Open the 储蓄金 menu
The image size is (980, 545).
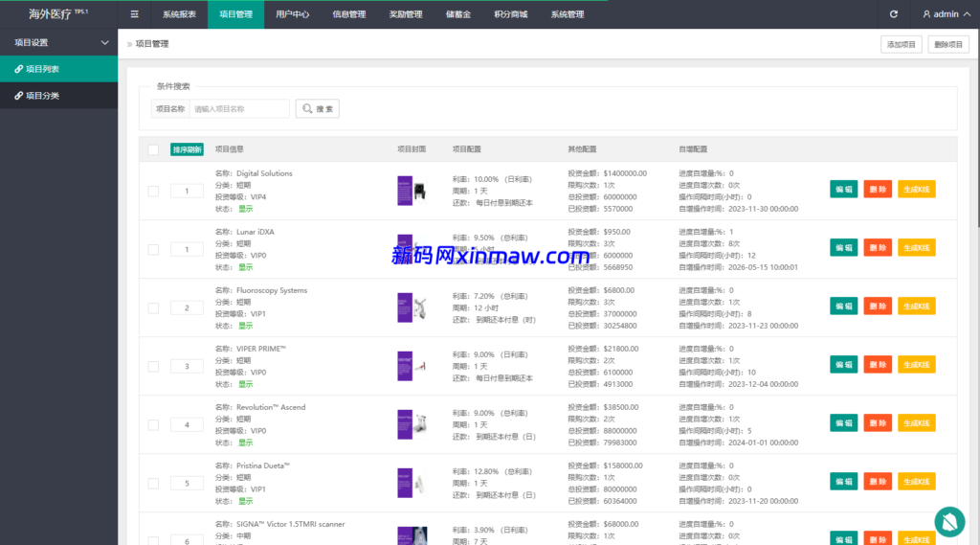point(458,14)
